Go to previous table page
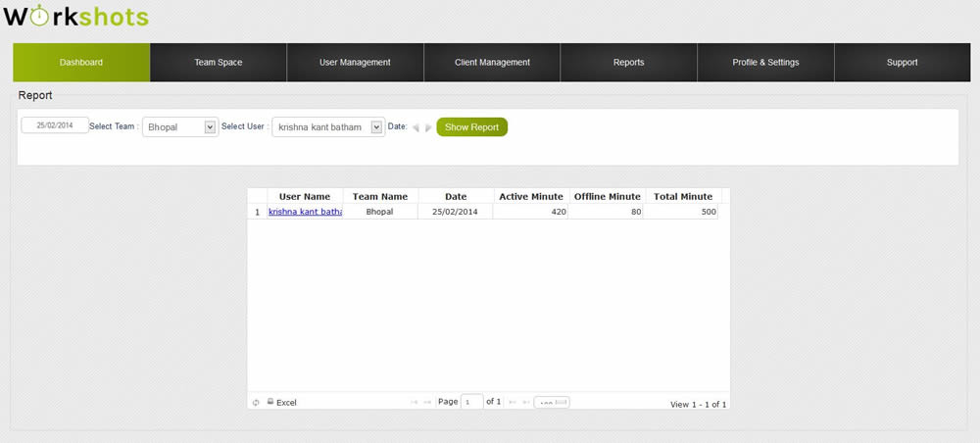 pyautogui.click(x=427, y=402)
